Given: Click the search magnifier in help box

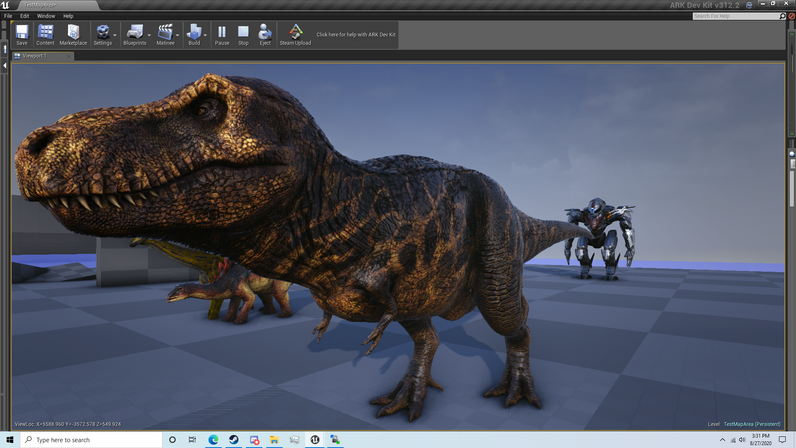Looking at the screenshot, I should click(782, 16).
